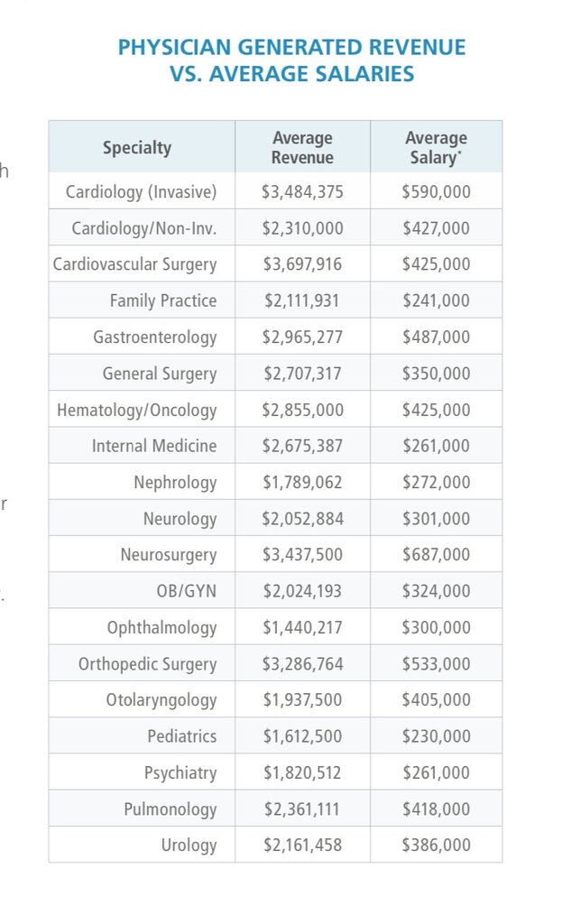Click the General Surgery row label
Image resolution: width=581 pixels, height=924 pixels.
click(x=160, y=374)
